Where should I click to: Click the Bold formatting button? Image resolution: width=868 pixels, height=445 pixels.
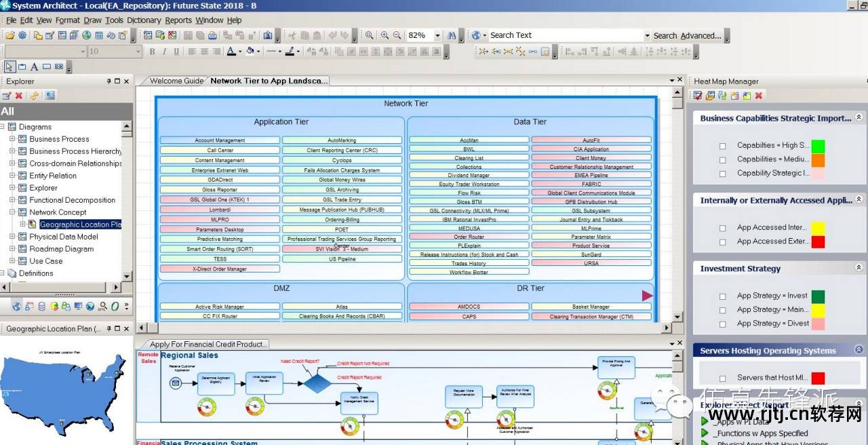pyautogui.click(x=152, y=51)
